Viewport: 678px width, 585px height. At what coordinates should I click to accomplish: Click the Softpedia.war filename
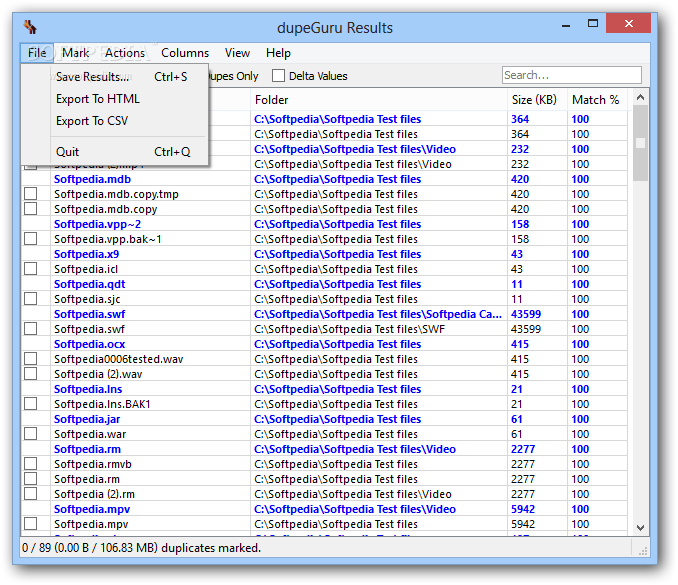coord(90,434)
